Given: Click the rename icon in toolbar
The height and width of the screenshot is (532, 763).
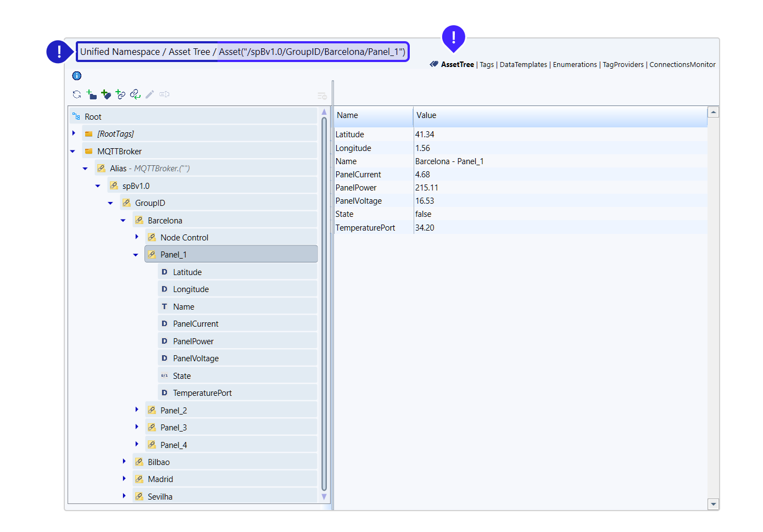Looking at the screenshot, I should 164,94.
